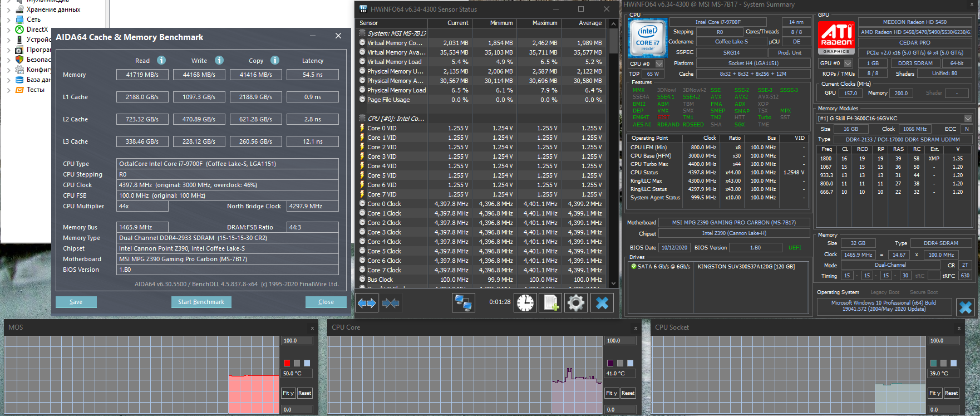The height and width of the screenshot is (416, 980).
Task: Click the Read info icon in AIDA64
Action: point(161,60)
